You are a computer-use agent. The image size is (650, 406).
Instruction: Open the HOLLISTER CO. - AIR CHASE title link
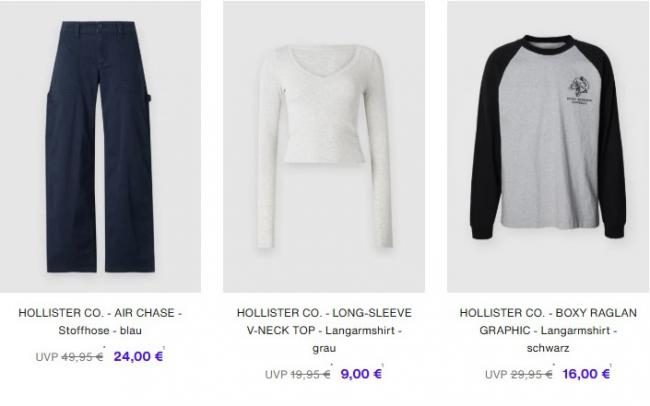point(100,313)
